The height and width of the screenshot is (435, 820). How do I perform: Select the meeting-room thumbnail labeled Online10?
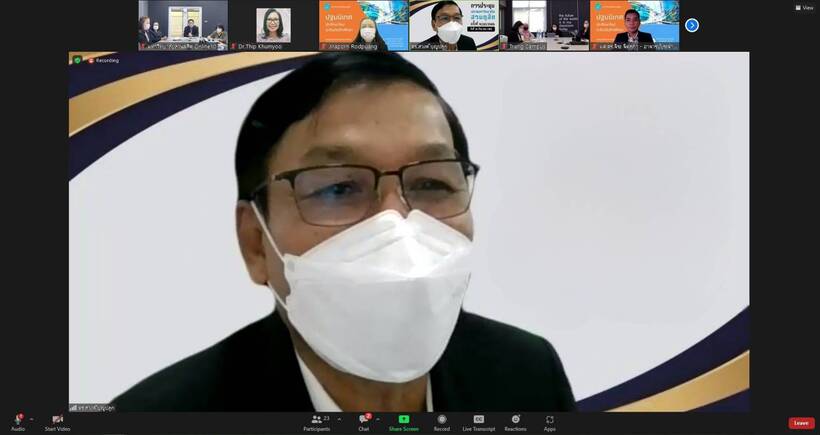[x=183, y=25]
